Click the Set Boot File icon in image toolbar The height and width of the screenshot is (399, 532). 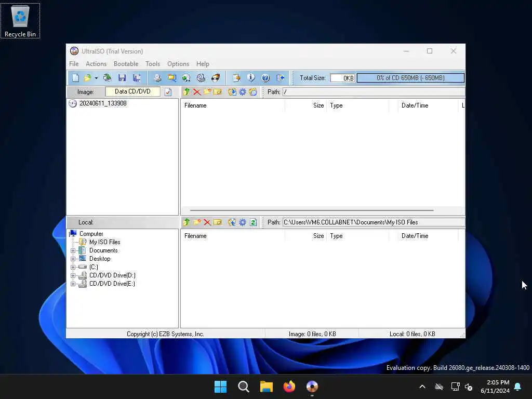253,92
